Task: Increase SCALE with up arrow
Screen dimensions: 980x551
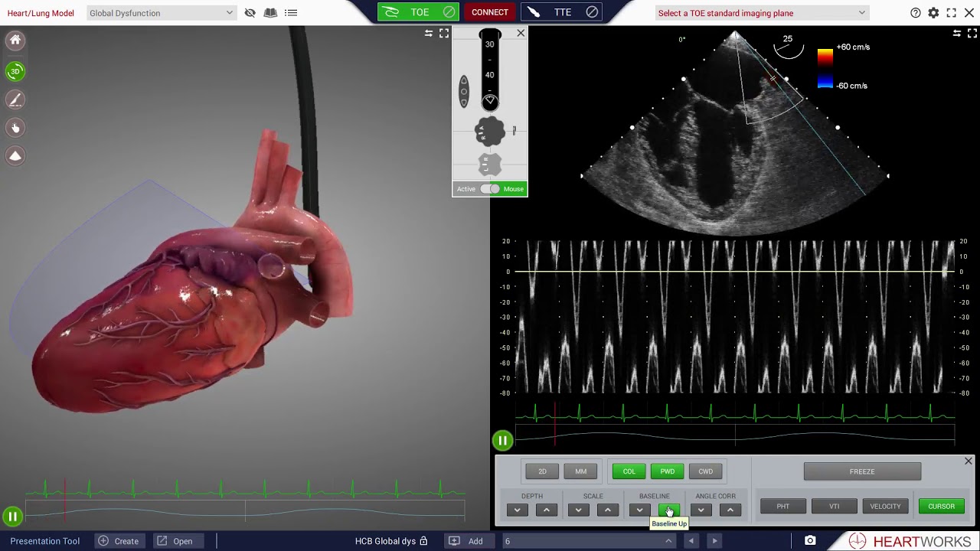Action: [607, 510]
